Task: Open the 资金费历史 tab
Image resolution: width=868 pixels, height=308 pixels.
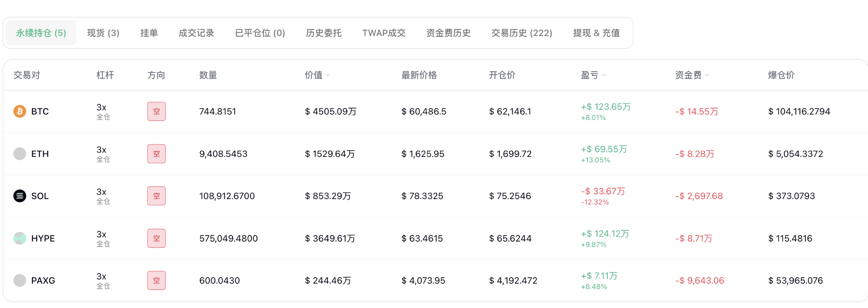Action: tap(448, 33)
